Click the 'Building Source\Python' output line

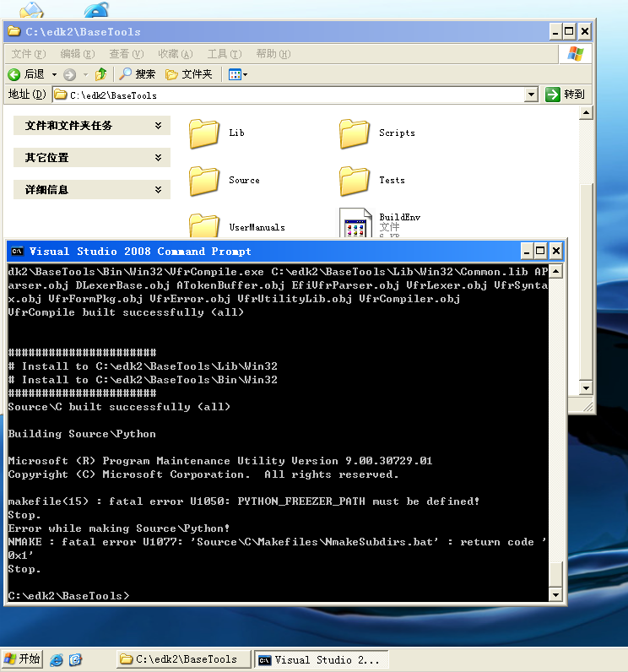point(82,434)
